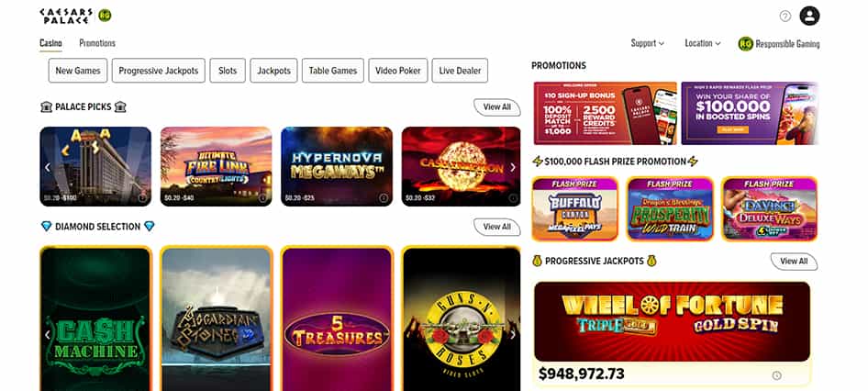The height and width of the screenshot is (391, 868).
Task: View all Progressive Jackpots
Action: point(794,261)
